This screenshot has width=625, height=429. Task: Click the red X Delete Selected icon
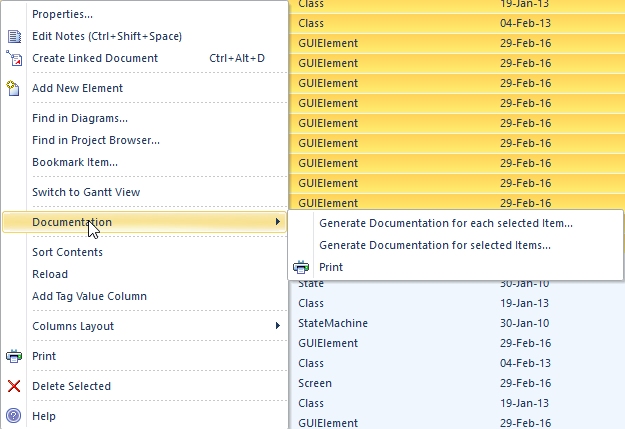click(x=14, y=386)
